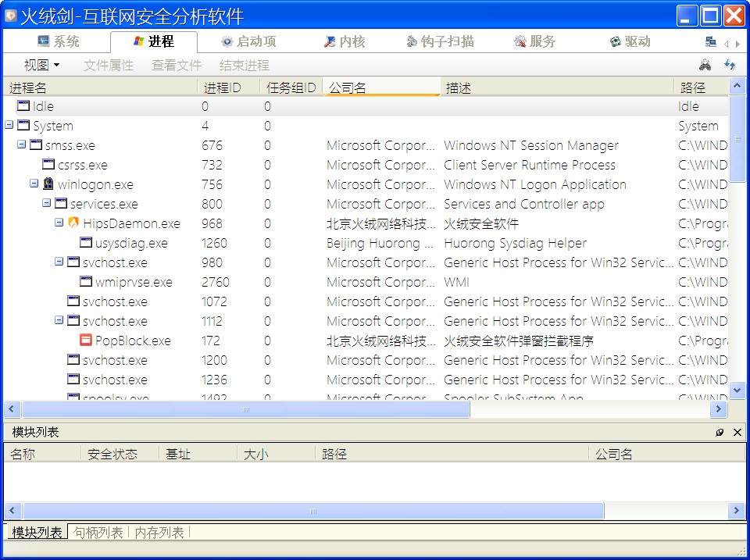Screen dimensions: 750x560
Task: Click the winlogon.exe padlock icon
Action: coord(48,184)
